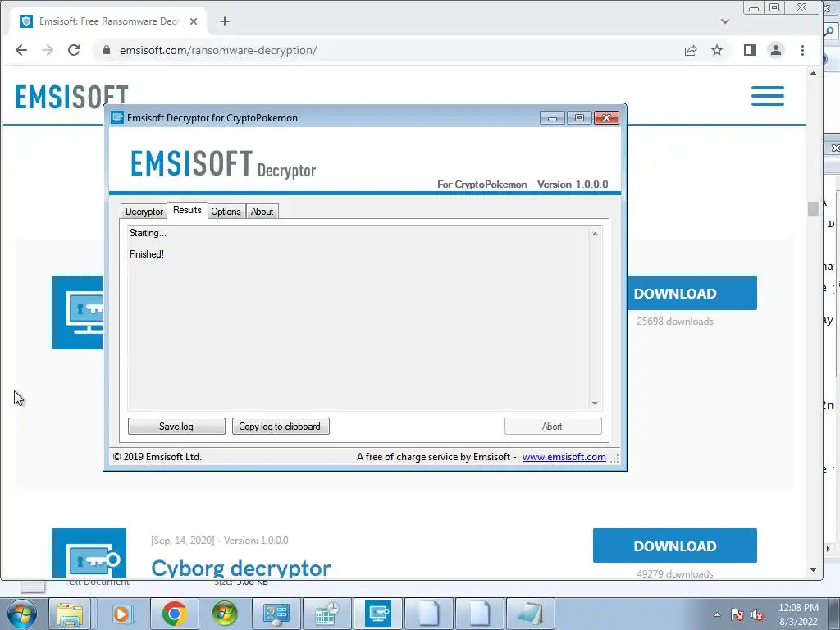Open the Control Panel taskbar icon
Image resolution: width=840 pixels, height=630 pixels.
tap(276, 614)
